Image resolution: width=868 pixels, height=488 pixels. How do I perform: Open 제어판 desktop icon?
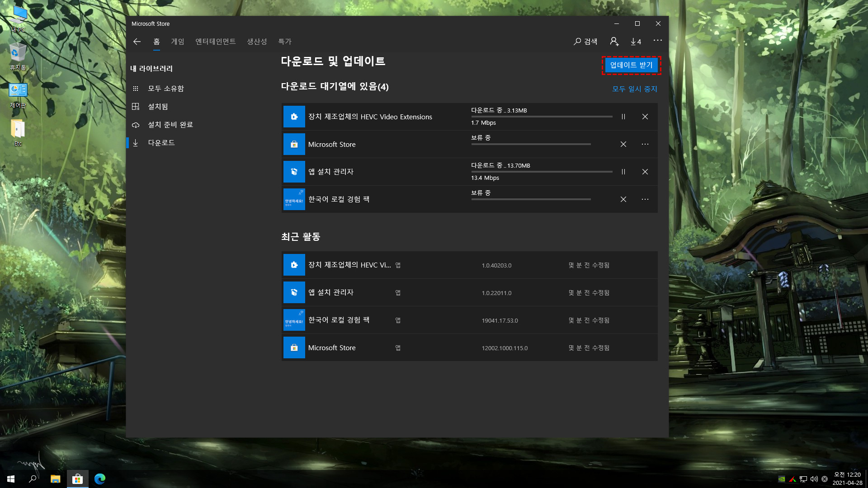[x=18, y=95]
